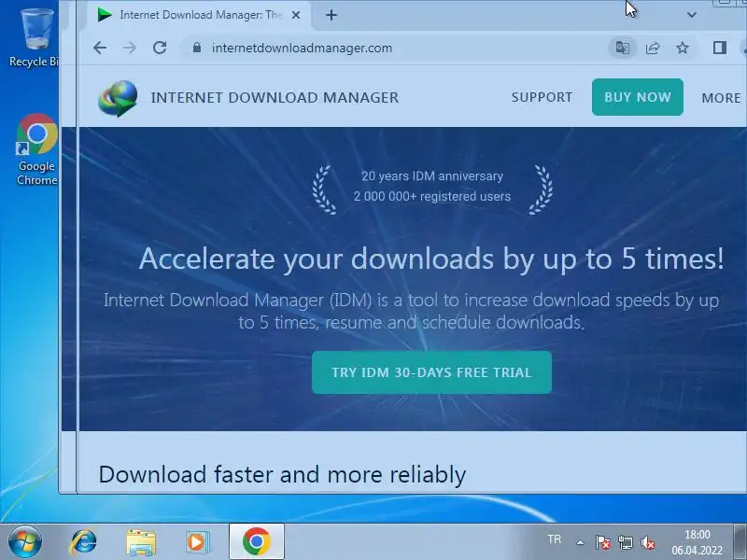This screenshot has width=747, height=560.
Task: Go back using the browser back arrow
Action: click(x=100, y=48)
